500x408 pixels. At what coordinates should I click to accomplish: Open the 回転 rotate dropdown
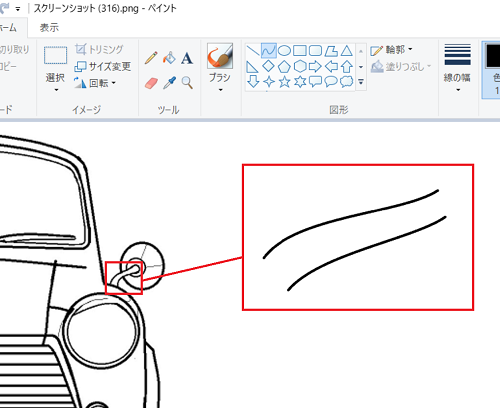[95, 83]
